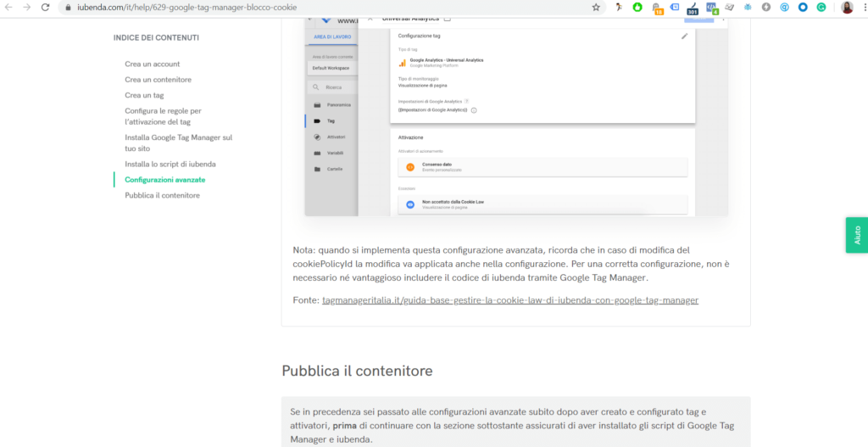Viewport: 868px width, 447px height.
Task: Click the address bar URL field
Action: (332, 8)
